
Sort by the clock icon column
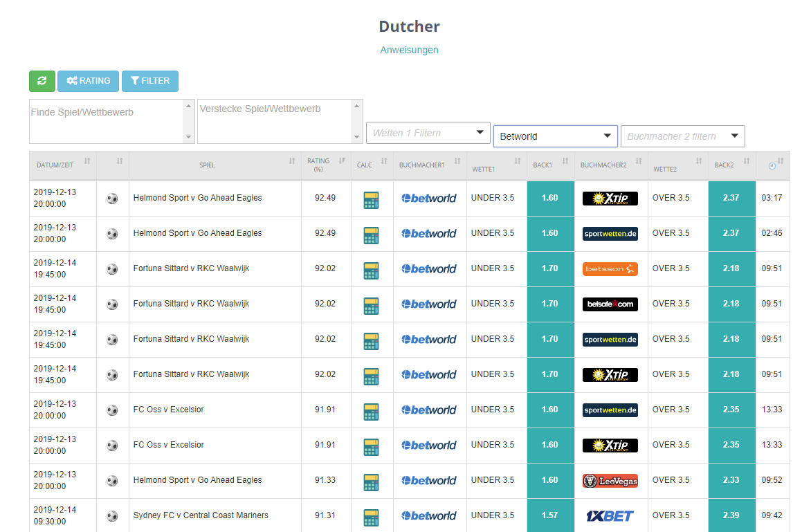tap(773, 165)
